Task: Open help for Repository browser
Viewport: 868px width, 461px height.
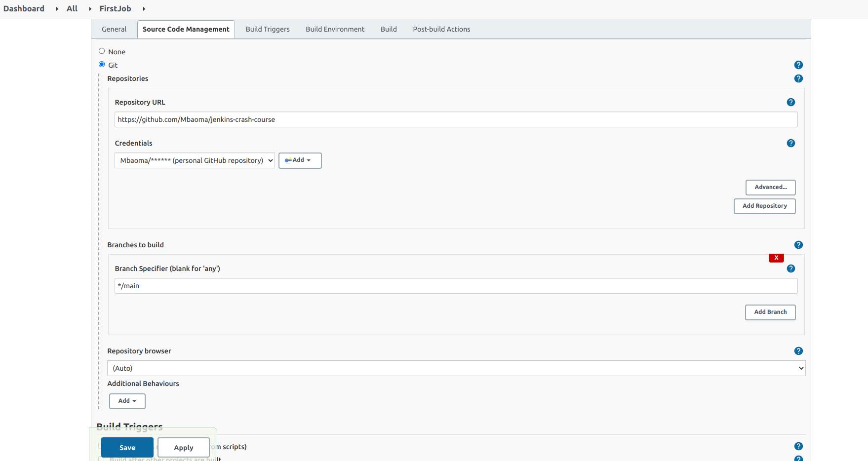Action: point(798,351)
